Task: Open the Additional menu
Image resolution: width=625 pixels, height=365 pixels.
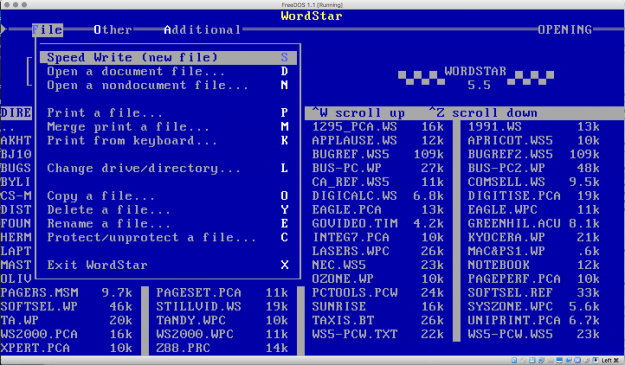Action: [x=202, y=30]
